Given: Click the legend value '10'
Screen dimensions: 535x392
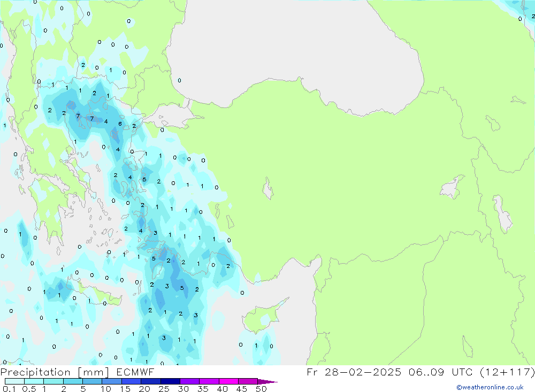Looking at the screenshot, I should 106,389.
